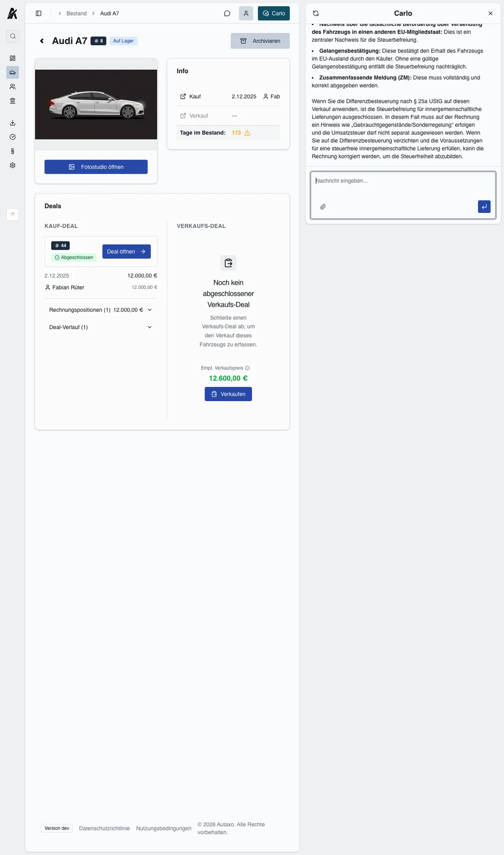This screenshot has height=855, width=504.
Task: Open the Fotostudio öffnen button
Action: point(96,167)
